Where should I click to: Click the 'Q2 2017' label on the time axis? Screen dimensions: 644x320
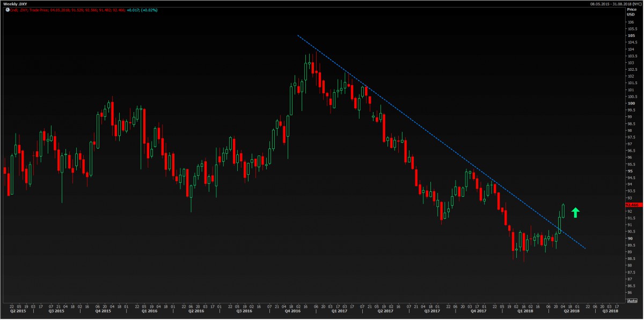[x=385, y=311]
